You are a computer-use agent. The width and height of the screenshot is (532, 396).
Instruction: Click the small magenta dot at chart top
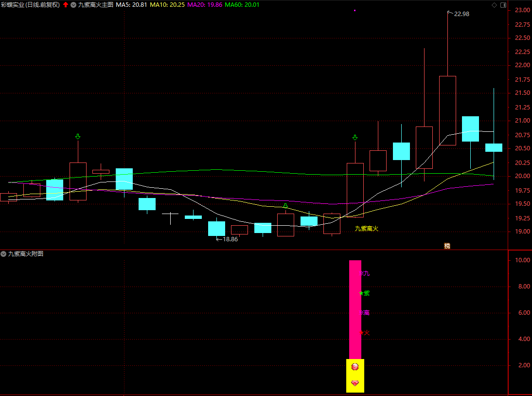click(355, 11)
